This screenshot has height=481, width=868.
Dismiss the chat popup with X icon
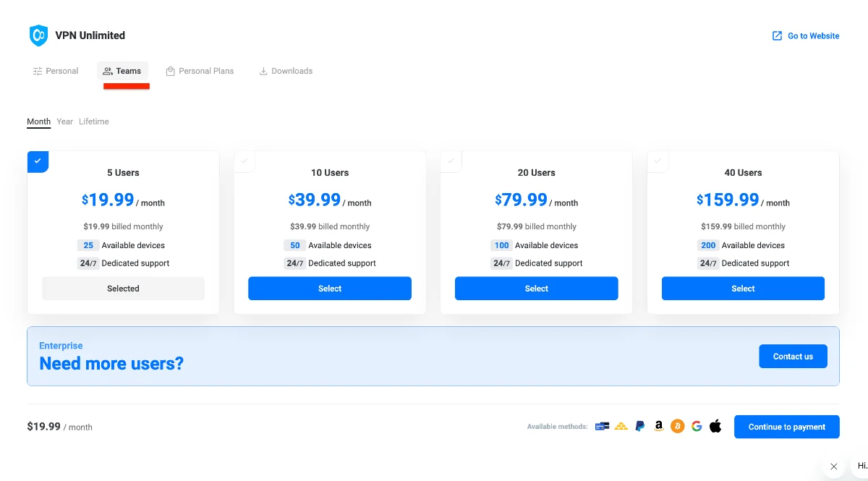pyautogui.click(x=833, y=467)
